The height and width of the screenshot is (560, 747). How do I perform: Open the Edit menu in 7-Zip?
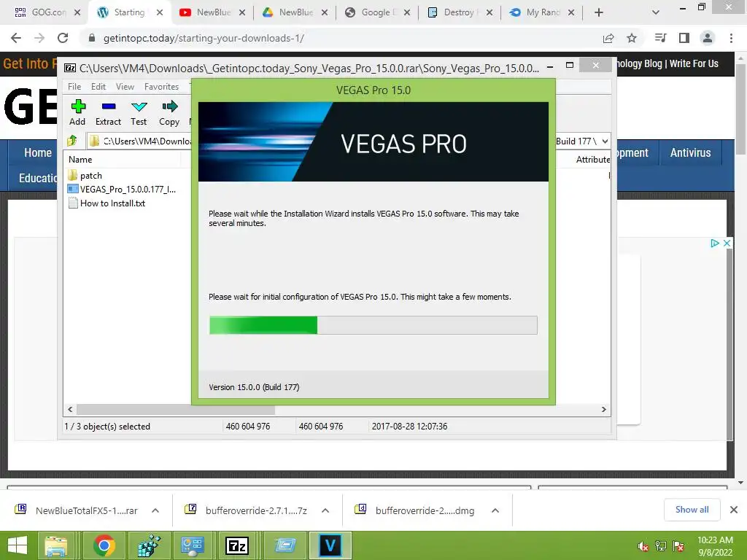pos(98,87)
